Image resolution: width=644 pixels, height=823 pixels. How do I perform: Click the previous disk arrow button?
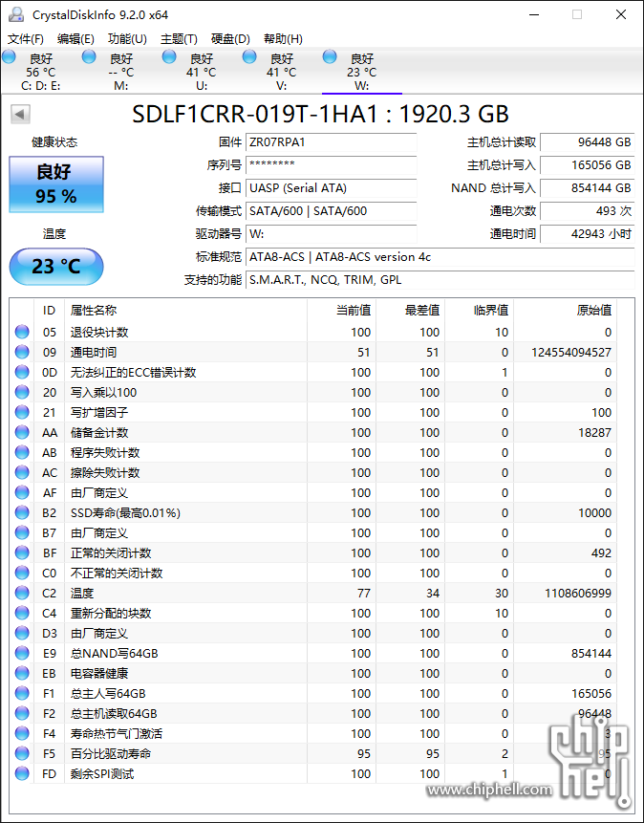20,114
